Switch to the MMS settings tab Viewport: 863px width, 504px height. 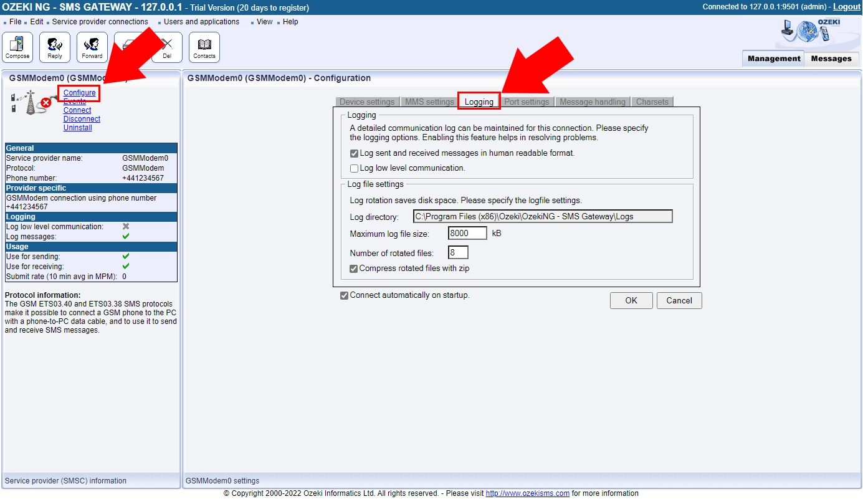coord(430,102)
